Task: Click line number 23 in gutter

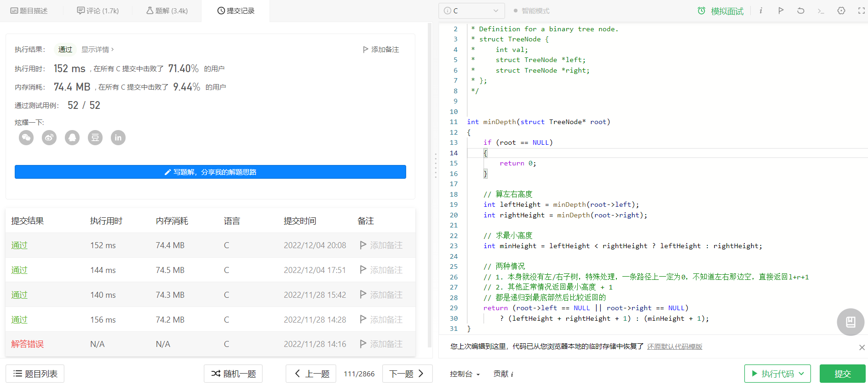Action: click(x=454, y=246)
